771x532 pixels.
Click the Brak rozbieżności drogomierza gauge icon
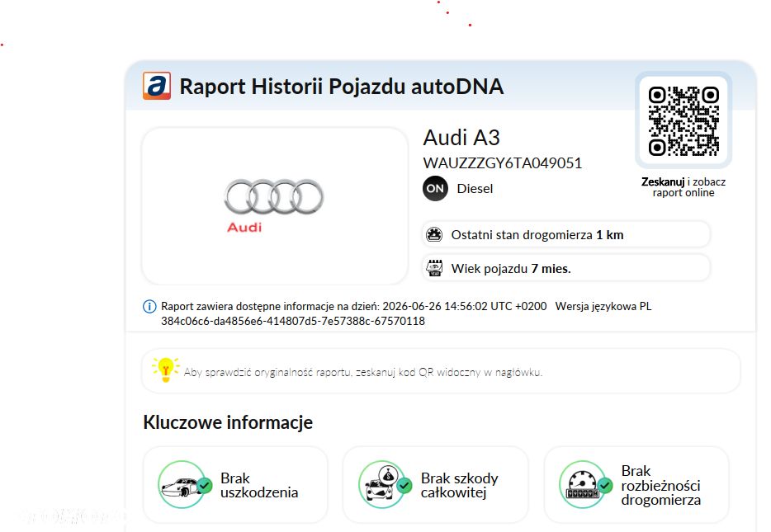coord(585,485)
